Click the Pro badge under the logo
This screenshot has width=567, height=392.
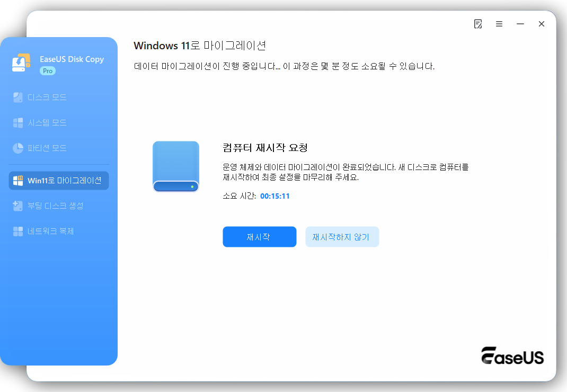coord(47,70)
